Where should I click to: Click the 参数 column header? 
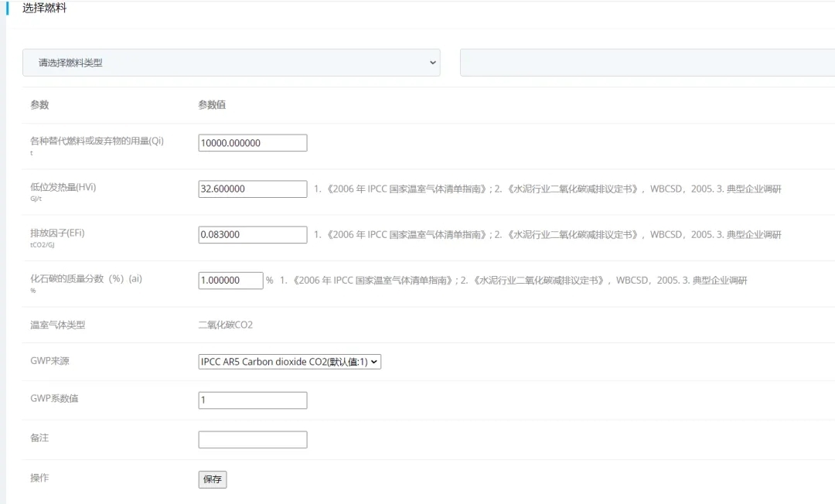(x=39, y=105)
